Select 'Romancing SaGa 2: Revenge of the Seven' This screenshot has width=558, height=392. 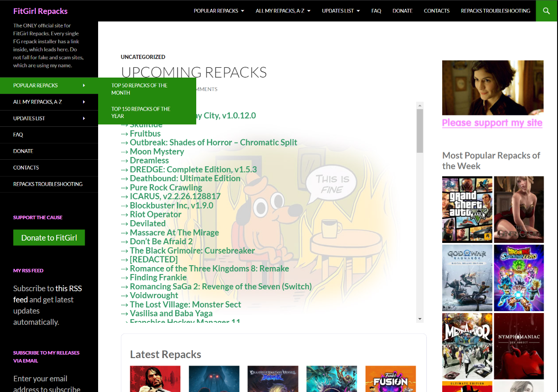[221, 287]
